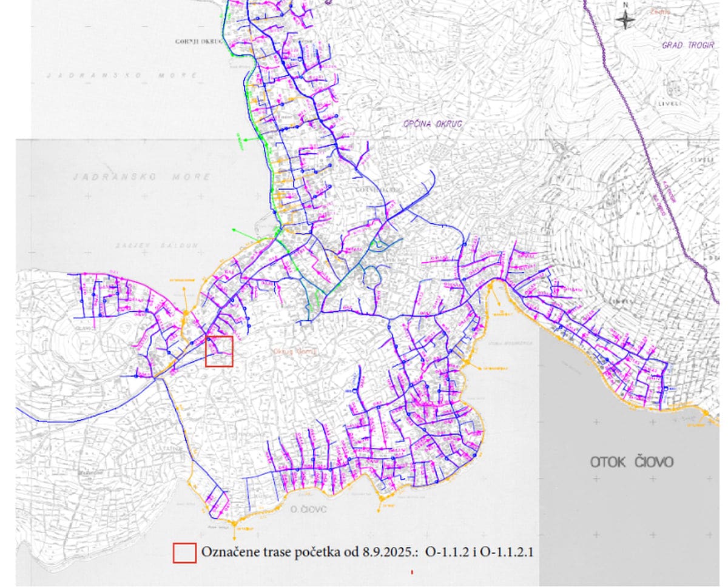The height and width of the screenshot is (587, 728).
Task: Click the OPĆINA OKRUG label
Action: pos(433,124)
